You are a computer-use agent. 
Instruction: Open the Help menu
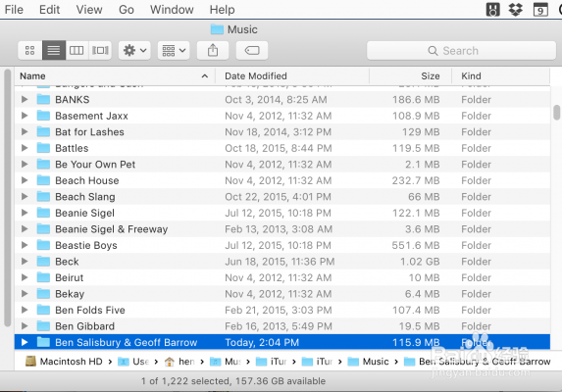222,10
